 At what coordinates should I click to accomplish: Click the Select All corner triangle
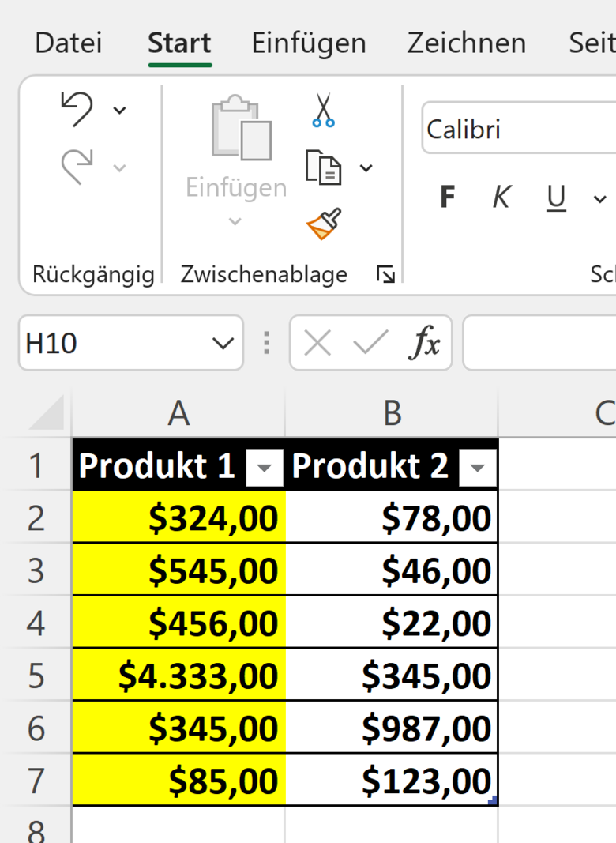[47, 412]
